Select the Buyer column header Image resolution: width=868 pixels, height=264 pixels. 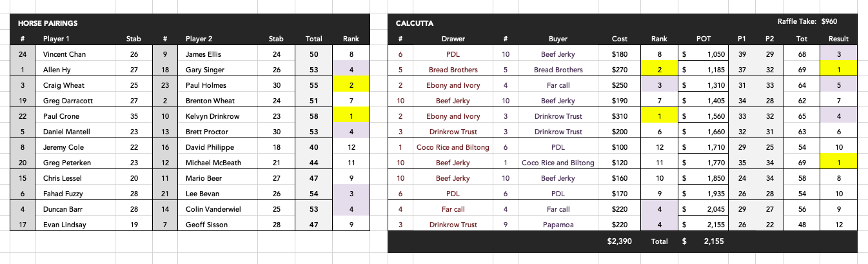(558, 39)
